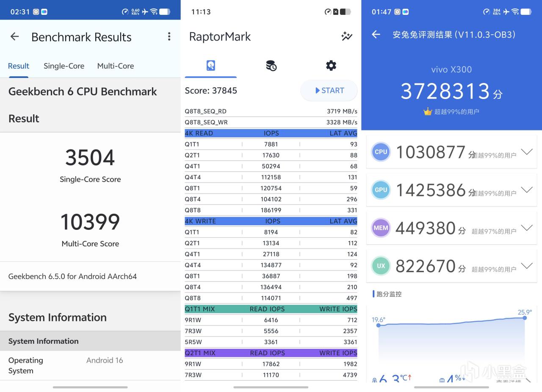The width and height of the screenshot is (542, 392).
Task: Expand the MEM score 449380 details
Action: click(x=527, y=228)
